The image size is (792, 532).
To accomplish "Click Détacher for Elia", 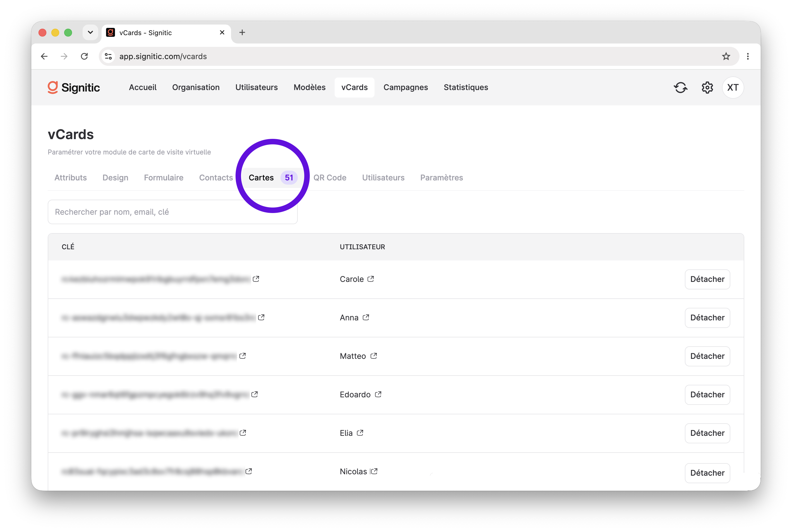I will [707, 433].
